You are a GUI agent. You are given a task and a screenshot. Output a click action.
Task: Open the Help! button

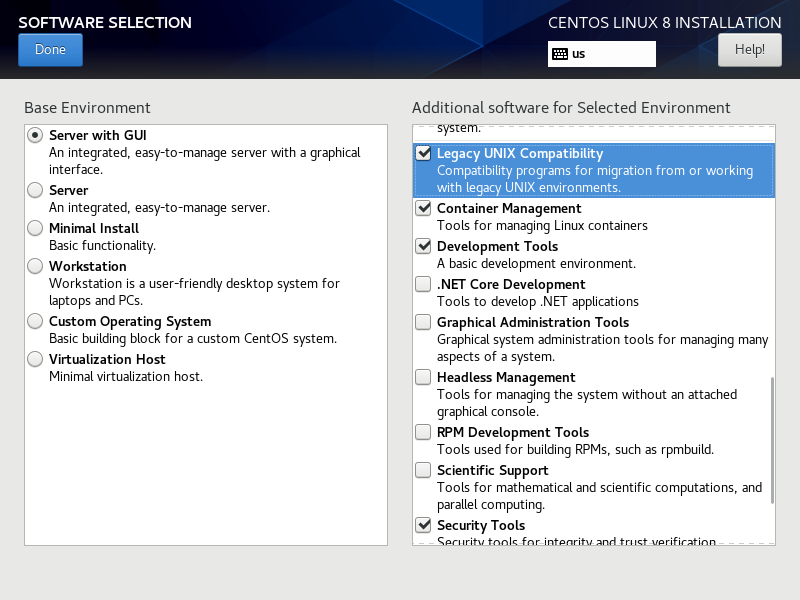[749, 50]
